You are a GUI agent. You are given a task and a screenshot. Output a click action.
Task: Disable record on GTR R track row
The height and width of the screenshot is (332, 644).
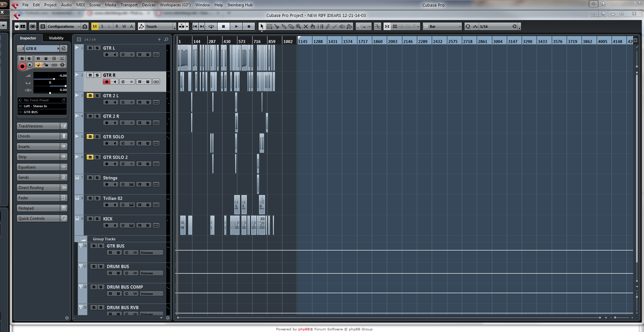tap(106, 82)
